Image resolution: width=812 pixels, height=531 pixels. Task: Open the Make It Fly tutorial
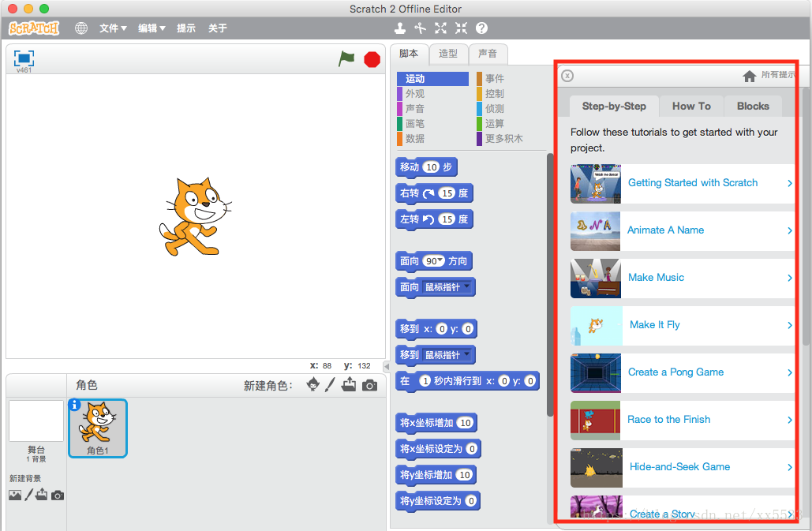click(x=683, y=326)
